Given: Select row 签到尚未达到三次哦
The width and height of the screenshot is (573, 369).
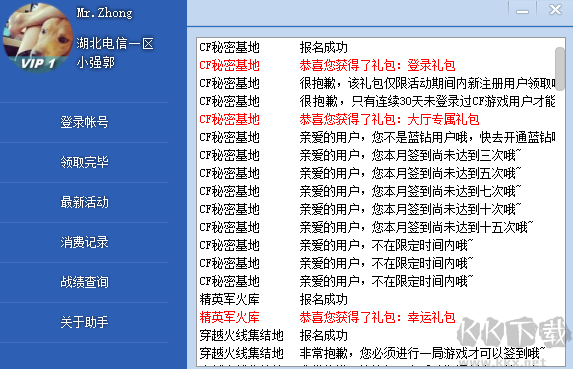Looking at the screenshot, I should (376, 155).
